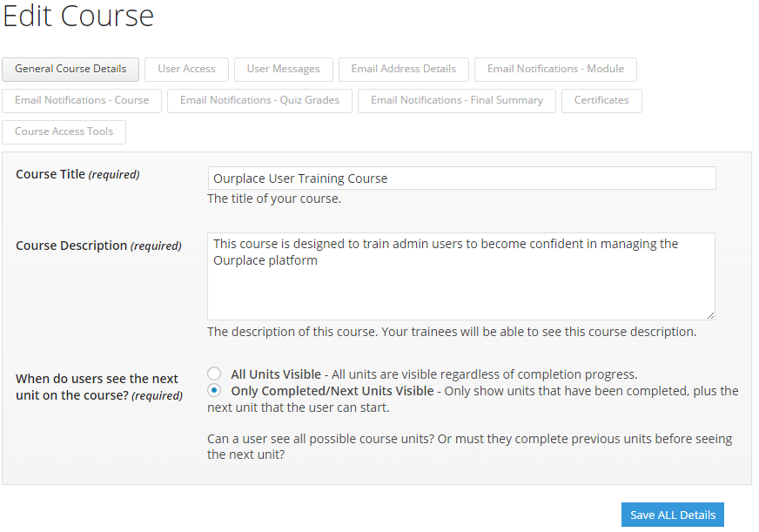Open Email Notifications - Course tab
759x532 pixels.
[81, 101]
